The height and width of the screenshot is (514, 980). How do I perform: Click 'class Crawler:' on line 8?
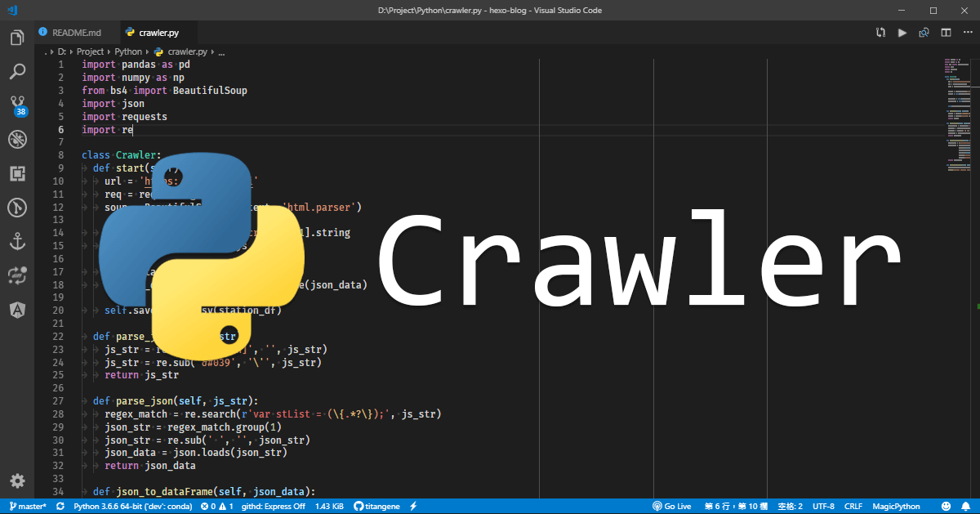point(122,155)
